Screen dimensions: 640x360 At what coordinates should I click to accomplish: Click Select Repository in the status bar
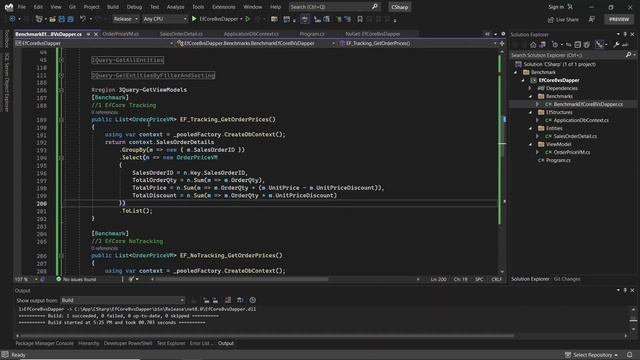(x=592, y=355)
